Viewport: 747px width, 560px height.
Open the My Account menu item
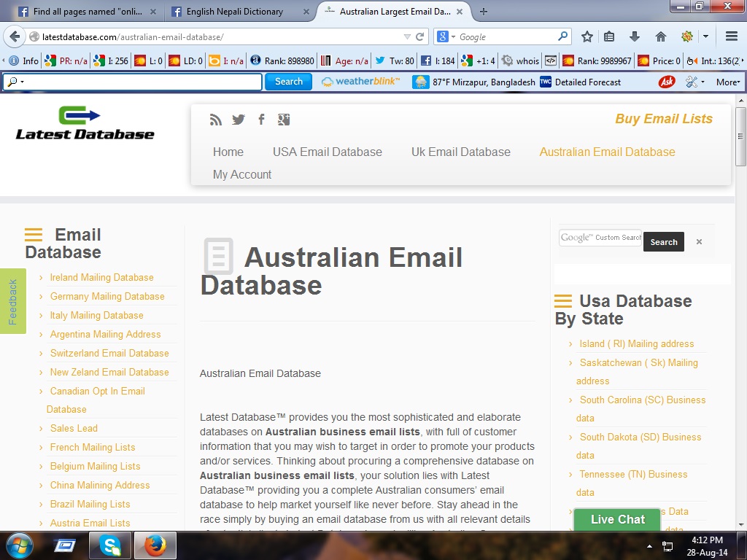point(242,175)
